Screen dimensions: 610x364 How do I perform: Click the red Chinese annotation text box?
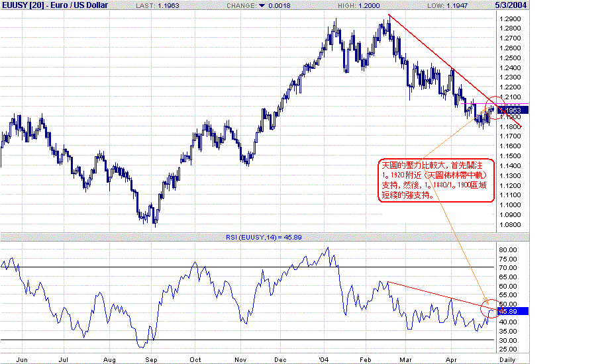tap(436, 181)
